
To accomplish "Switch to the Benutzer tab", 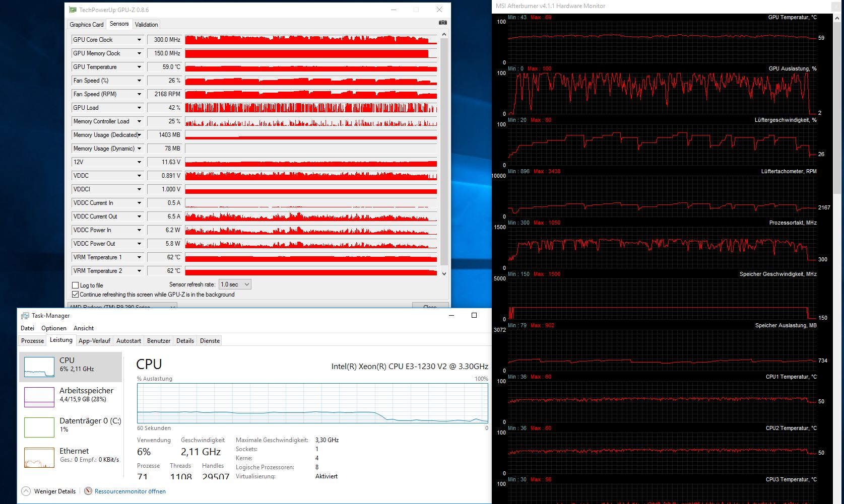I will click(x=159, y=341).
